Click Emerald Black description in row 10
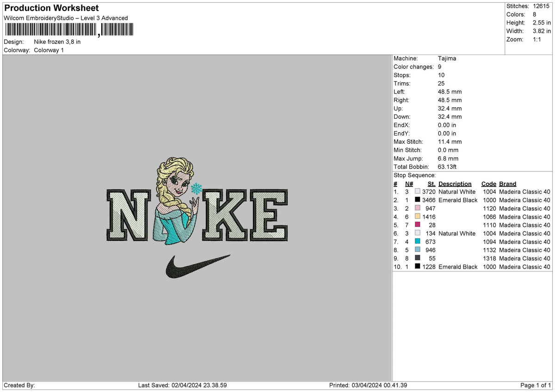The width and height of the screenshot is (555, 392). (458, 267)
